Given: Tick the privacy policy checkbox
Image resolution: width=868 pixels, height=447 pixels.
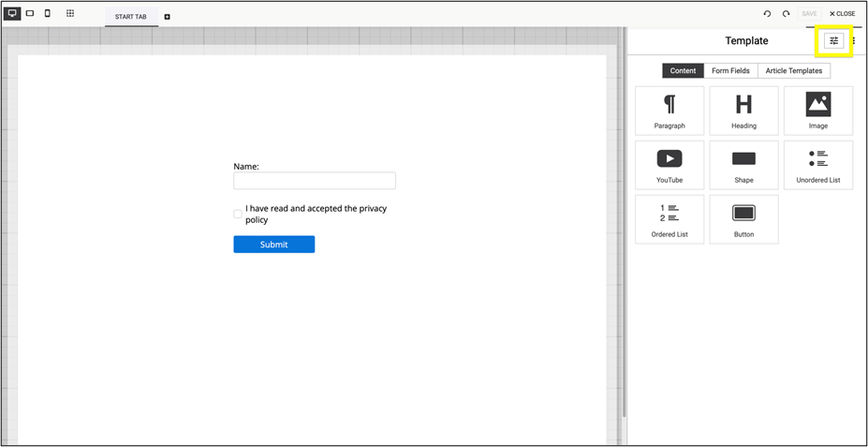Looking at the screenshot, I should 238,214.
